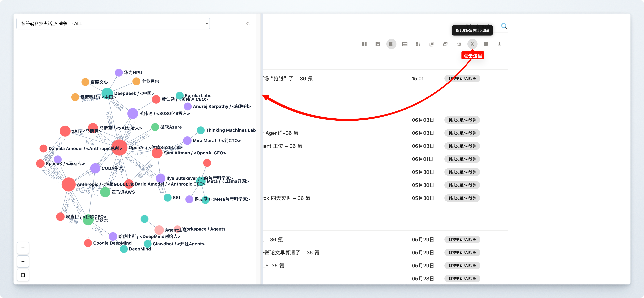Zoom in the graph with plus button
The image size is (644, 298).
point(23,248)
